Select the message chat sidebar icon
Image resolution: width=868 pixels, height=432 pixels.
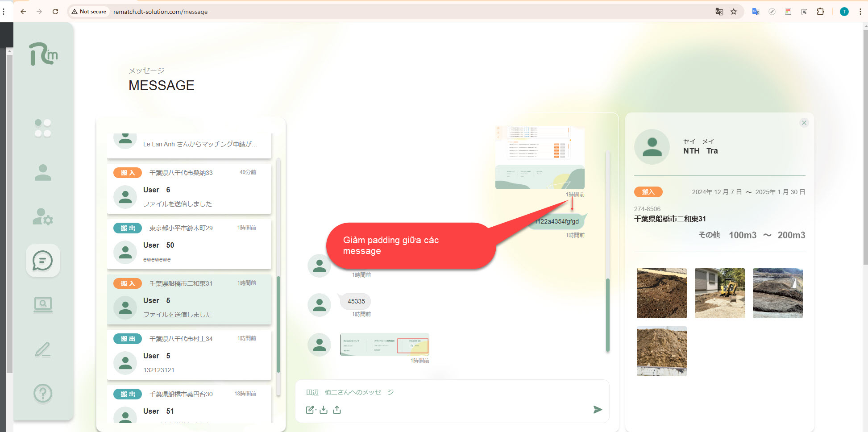[43, 261]
